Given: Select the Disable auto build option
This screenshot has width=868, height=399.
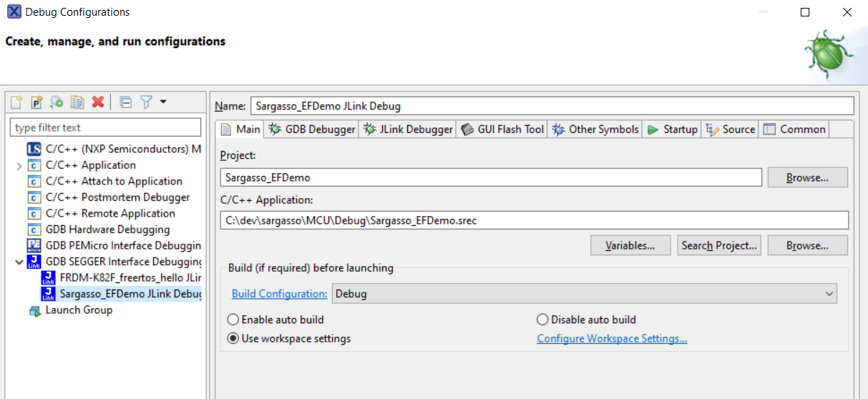Looking at the screenshot, I should [542, 320].
